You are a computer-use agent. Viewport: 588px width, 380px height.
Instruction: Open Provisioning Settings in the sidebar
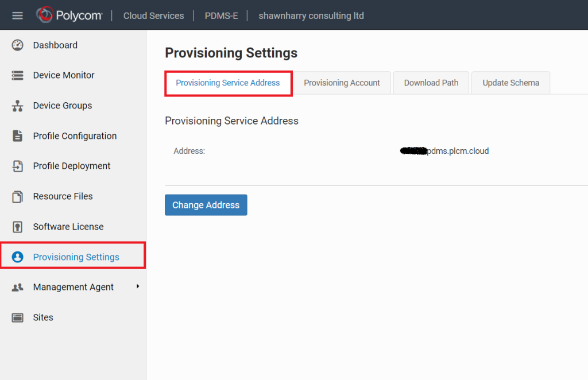pyautogui.click(x=76, y=257)
